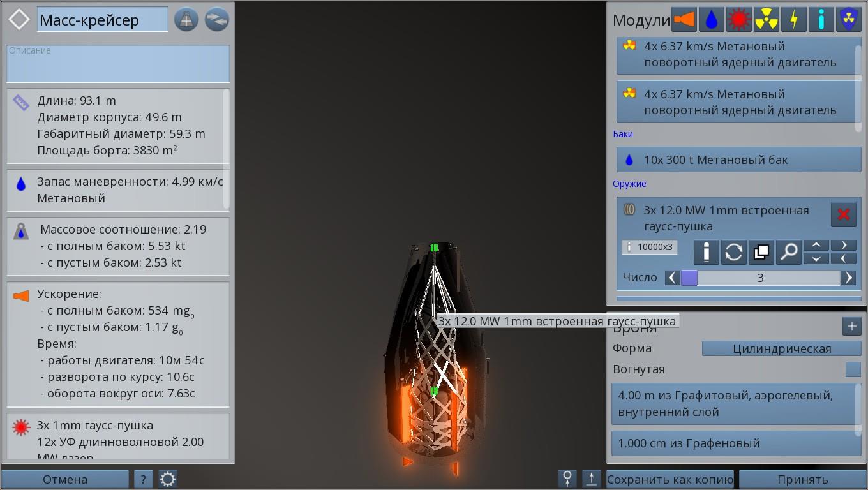Add armor layer with plus button
This screenshot has width=868, height=490.
tap(851, 326)
